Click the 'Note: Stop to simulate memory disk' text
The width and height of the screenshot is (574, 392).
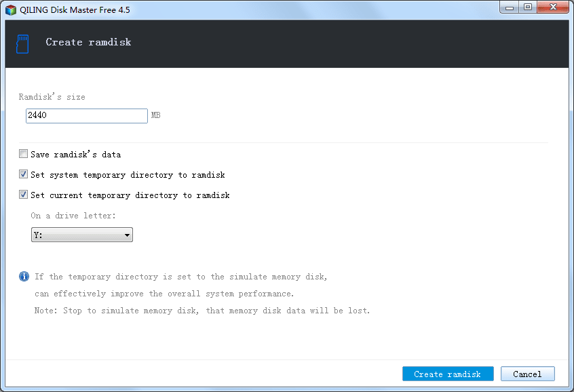coord(117,311)
